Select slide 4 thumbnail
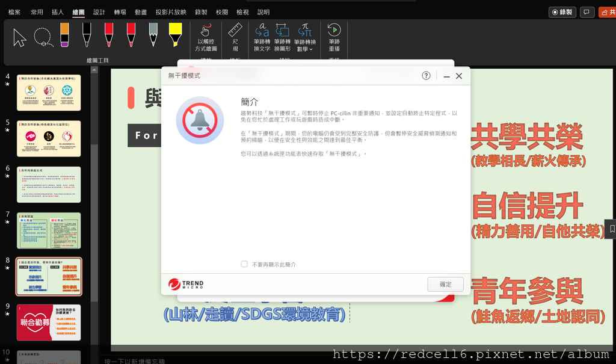616x364 pixels. tap(49, 93)
